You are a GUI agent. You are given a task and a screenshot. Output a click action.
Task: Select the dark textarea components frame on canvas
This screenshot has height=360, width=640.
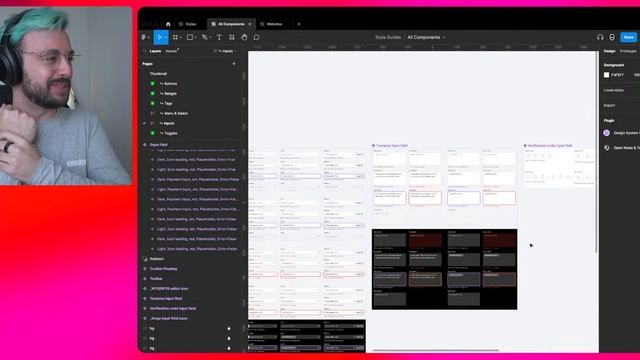(444, 269)
